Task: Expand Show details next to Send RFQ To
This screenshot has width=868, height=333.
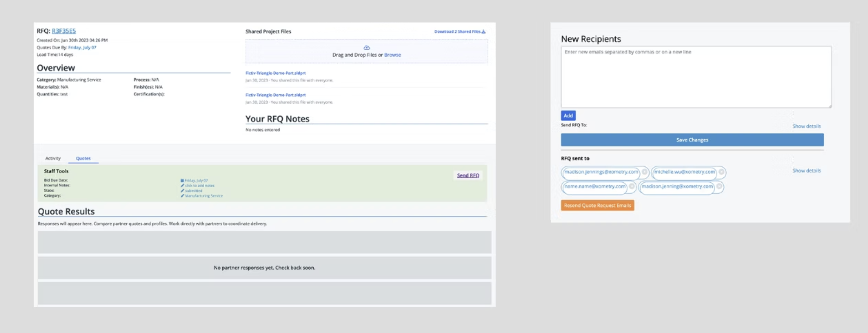Action: click(x=807, y=126)
